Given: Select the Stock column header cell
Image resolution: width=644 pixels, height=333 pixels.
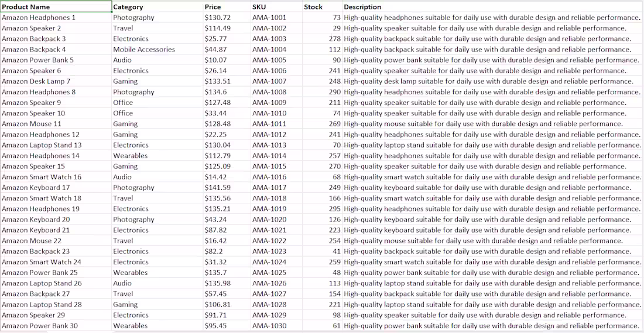Looking at the screenshot, I should [x=323, y=7].
